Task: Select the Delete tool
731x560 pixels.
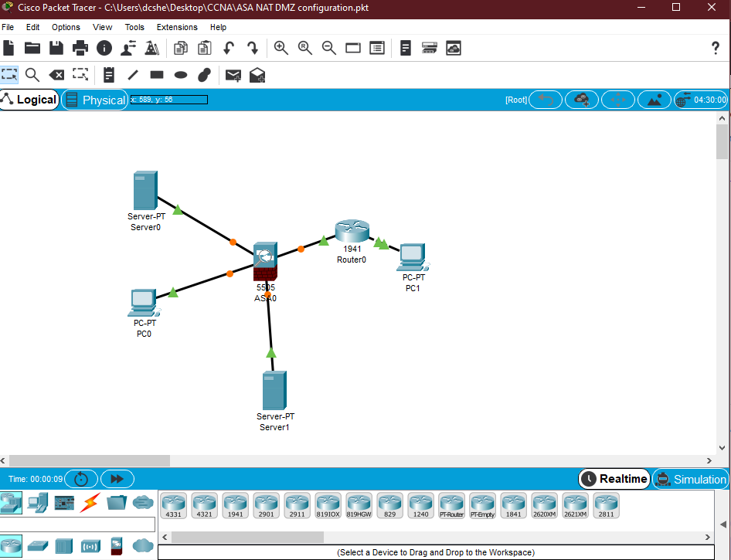Action: [x=56, y=75]
